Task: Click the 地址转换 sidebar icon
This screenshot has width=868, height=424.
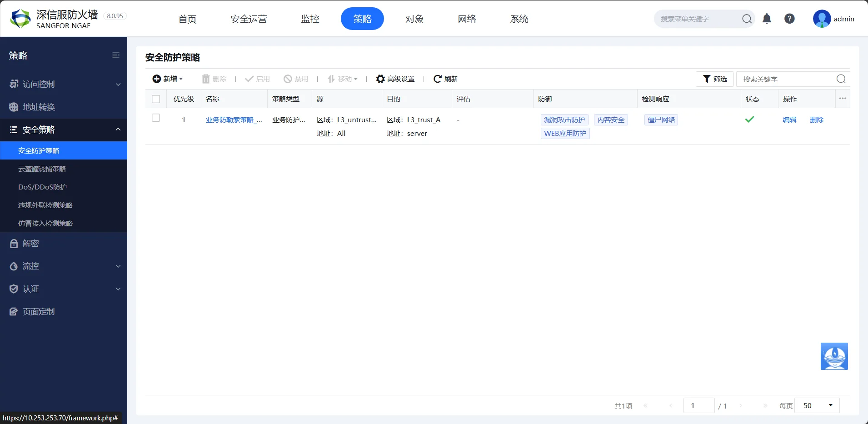Action: point(14,107)
